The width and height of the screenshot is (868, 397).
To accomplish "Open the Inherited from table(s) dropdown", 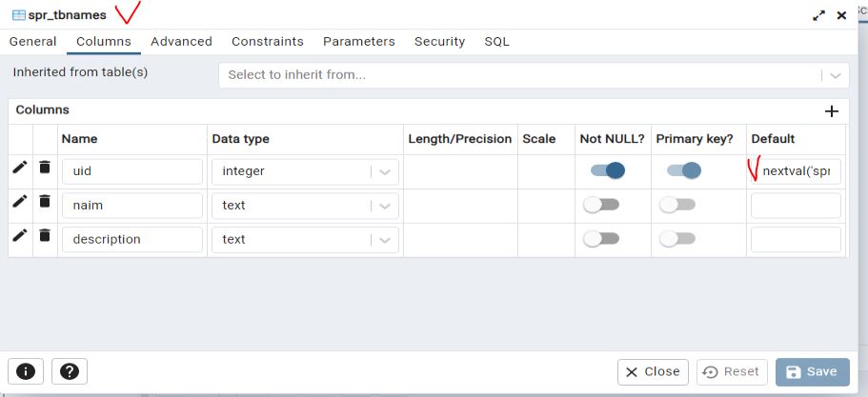I will 835,75.
